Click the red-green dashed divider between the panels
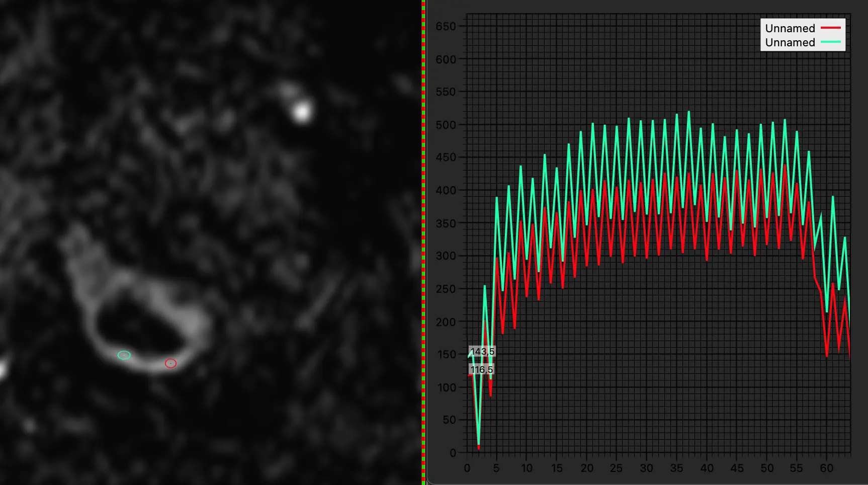868x485 pixels. [423, 242]
